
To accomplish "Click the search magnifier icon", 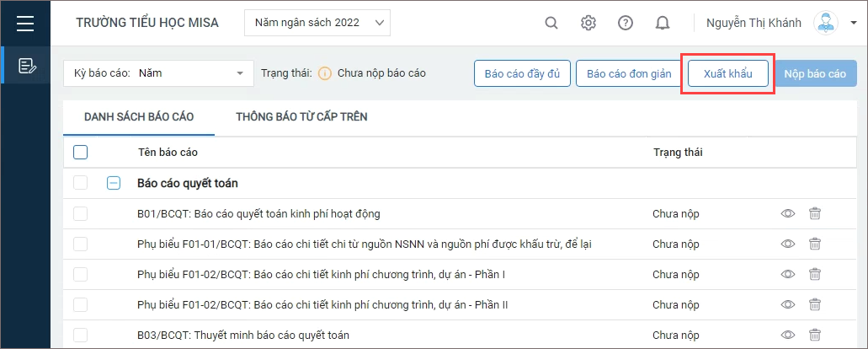I will tap(551, 24).
